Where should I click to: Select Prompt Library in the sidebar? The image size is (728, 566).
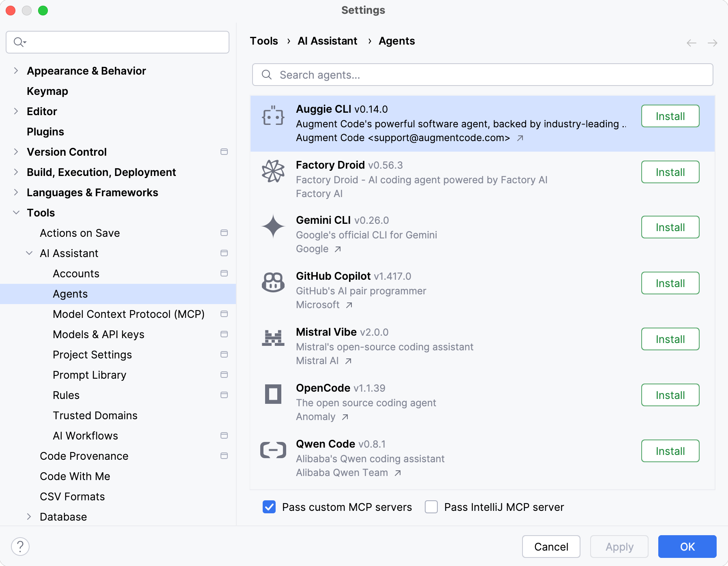click(89, 375)
